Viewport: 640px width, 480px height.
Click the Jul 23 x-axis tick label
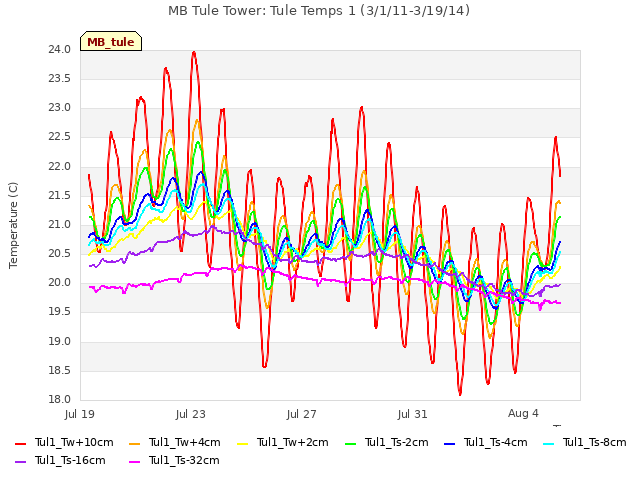pyautogui.click(x=191, y=414)
